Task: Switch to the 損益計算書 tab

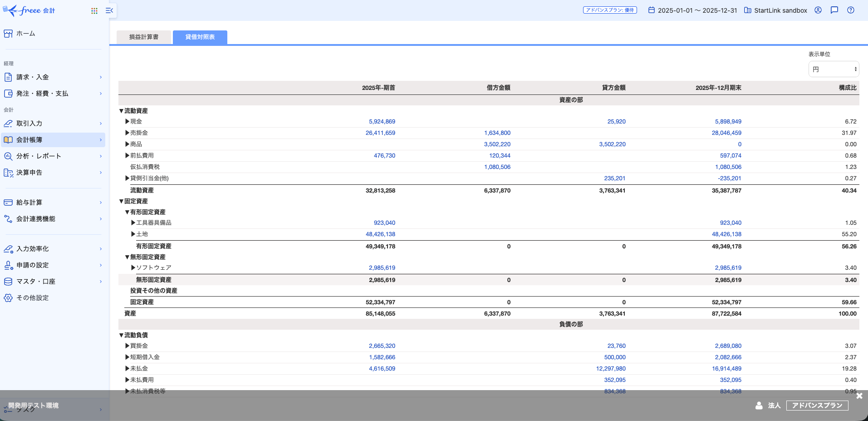Action: click(144, 37)
